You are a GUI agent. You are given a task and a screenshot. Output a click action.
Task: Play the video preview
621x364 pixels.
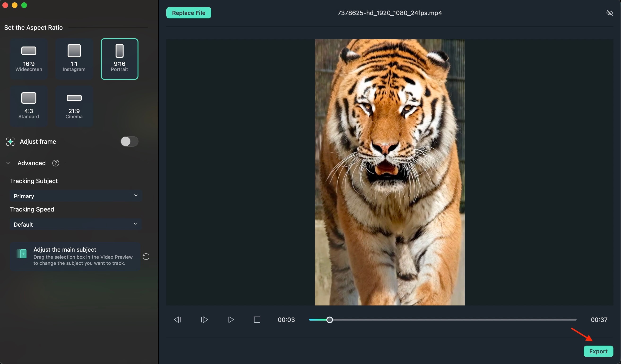pyautogui.click(x=231, y=319)
